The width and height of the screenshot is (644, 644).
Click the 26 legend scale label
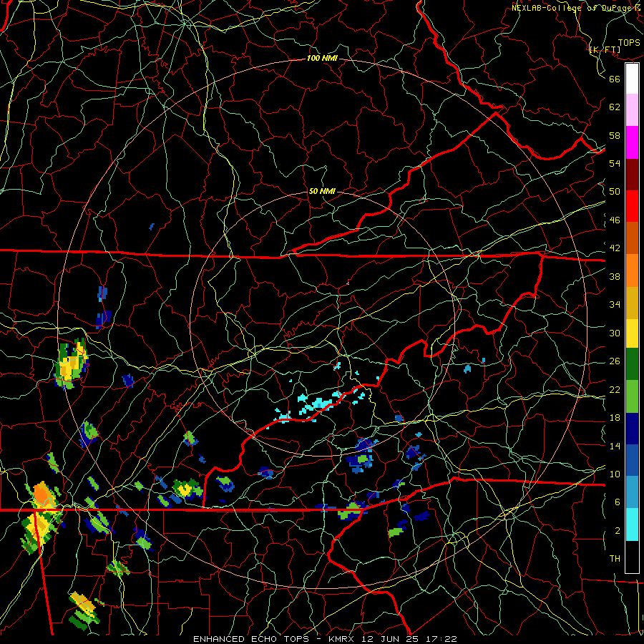(x=615, y=361)
